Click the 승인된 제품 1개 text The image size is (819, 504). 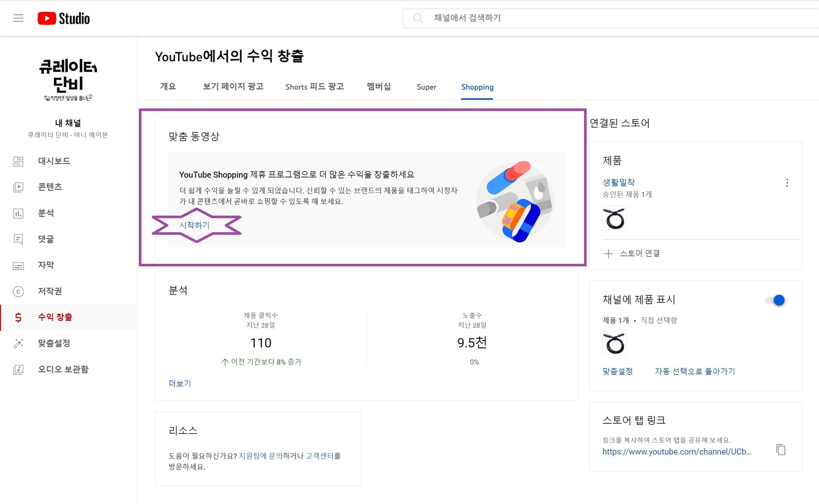pos(627,195)
